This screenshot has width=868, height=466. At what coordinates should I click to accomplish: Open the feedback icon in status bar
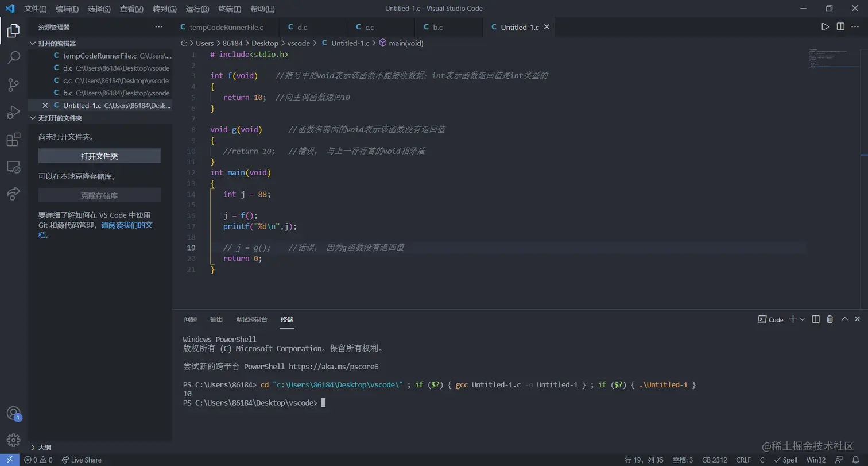839,460
